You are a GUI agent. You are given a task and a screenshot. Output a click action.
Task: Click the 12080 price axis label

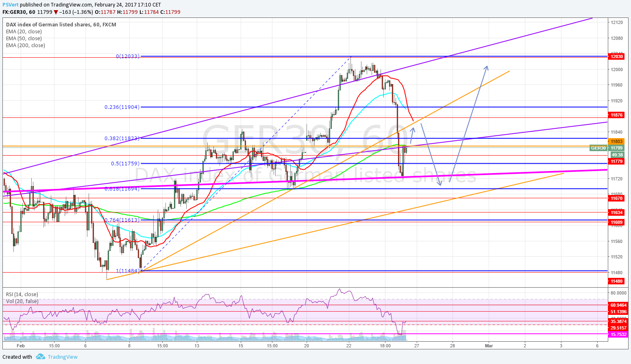[x=617, y=39]
